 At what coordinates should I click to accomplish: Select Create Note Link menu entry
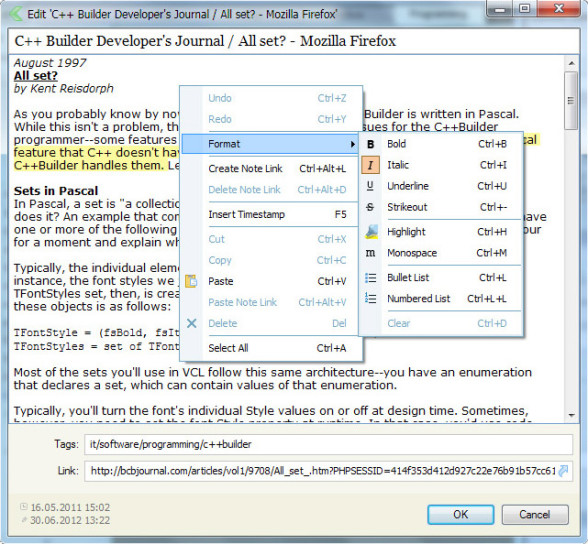tap(271, 169)
